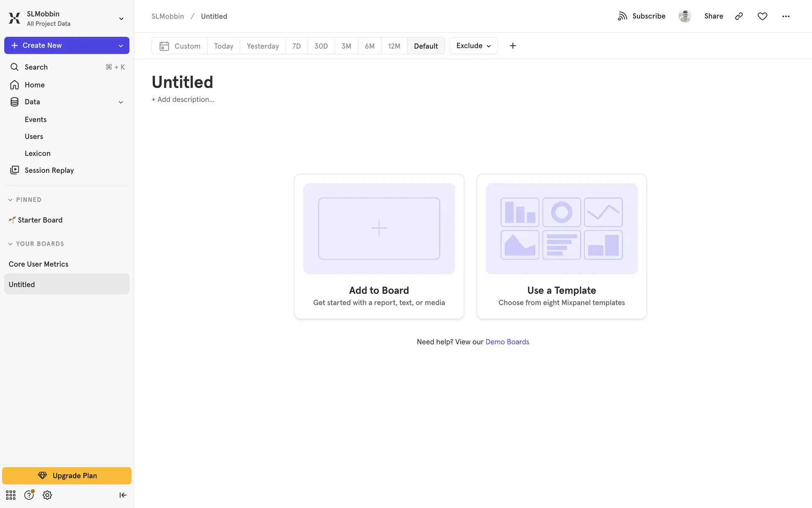812x508 pixels.
Task: Open the apps grid icon
Action: (x=11, y=495)
